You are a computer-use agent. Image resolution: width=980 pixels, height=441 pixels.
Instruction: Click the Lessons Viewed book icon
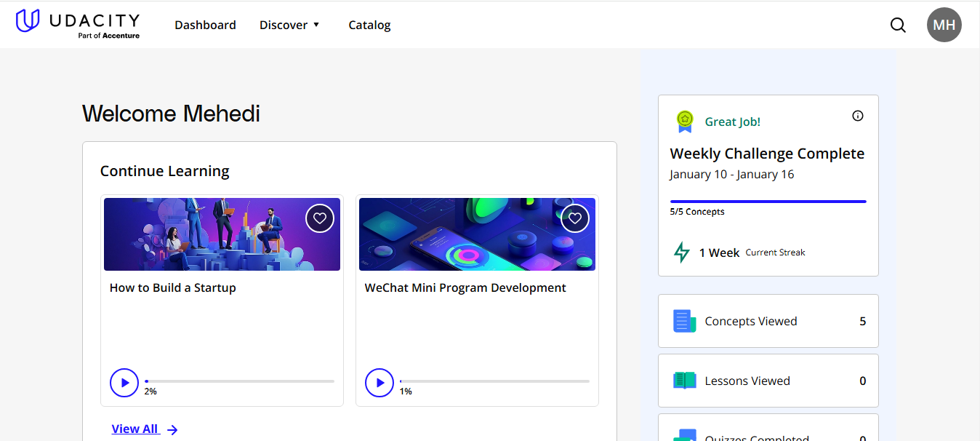tap(684, 381)
